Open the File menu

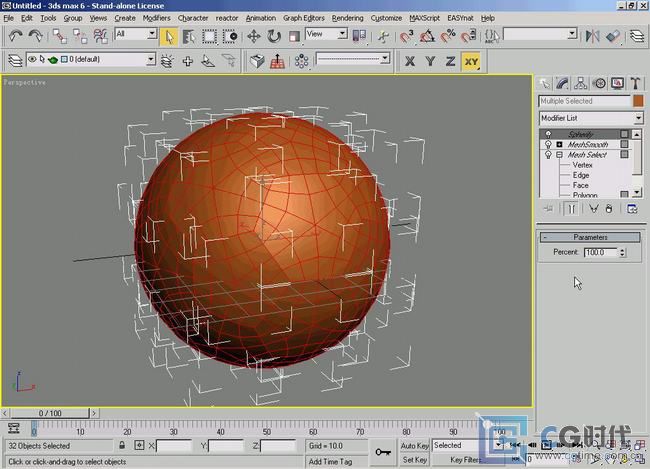pos(9,18)
